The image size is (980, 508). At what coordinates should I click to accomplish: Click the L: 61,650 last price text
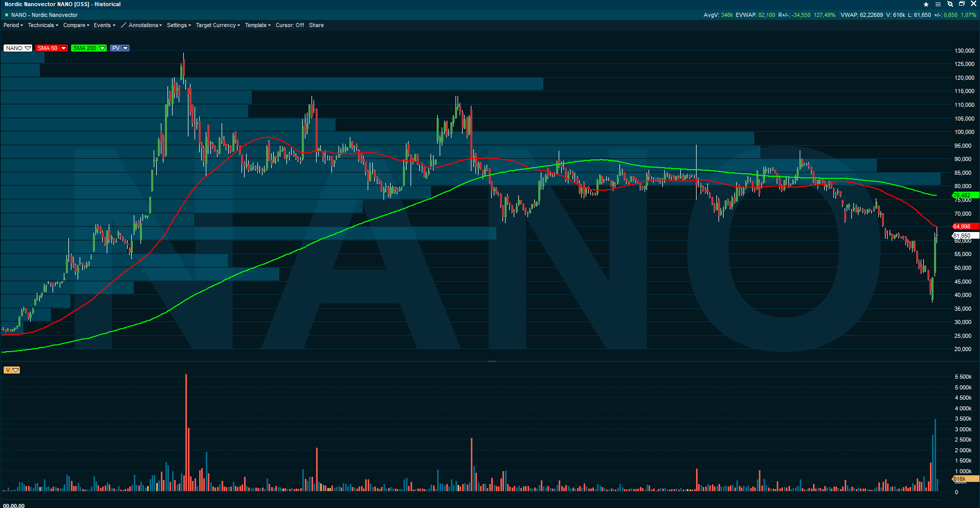919,15
